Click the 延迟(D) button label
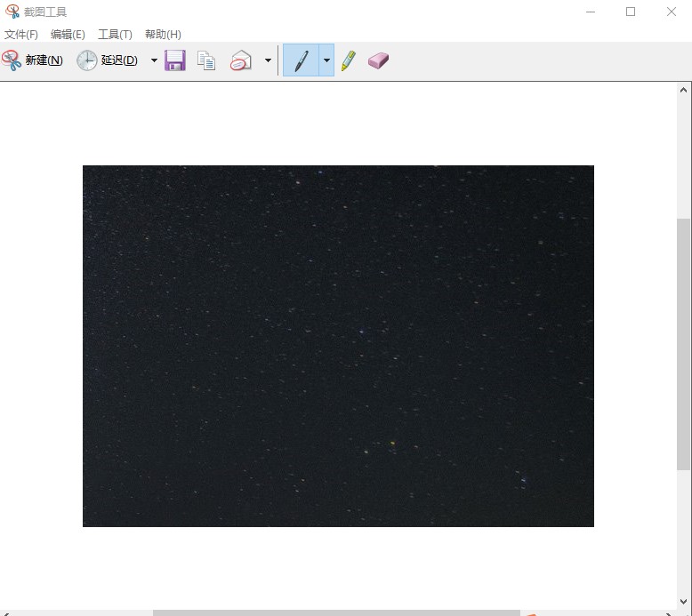This screenshot has height=616, width=692. [119, 60]
